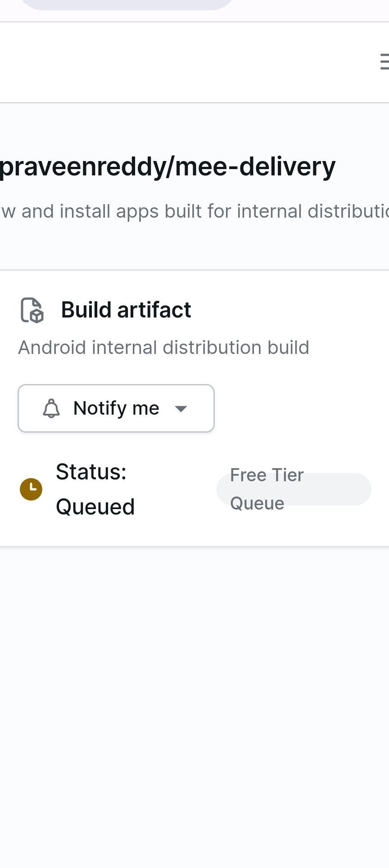Click the Queue text in the gray badge
Screen dimensions: 389x868
257,503
